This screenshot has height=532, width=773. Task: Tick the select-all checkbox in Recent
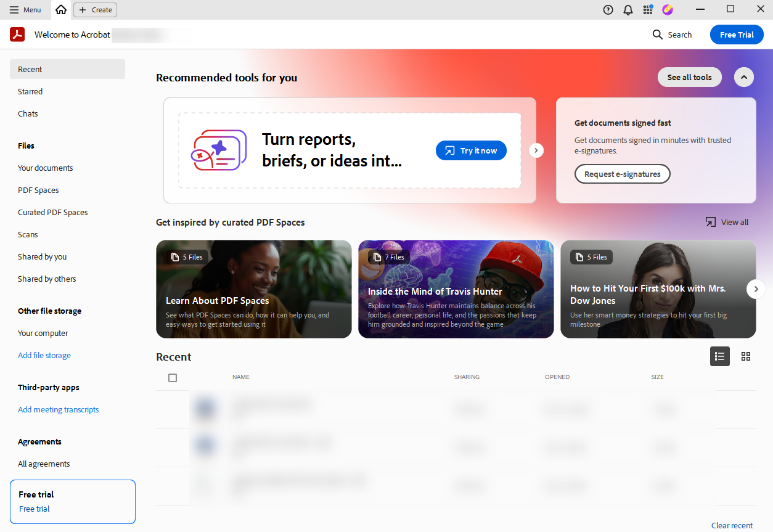(173, 378)
